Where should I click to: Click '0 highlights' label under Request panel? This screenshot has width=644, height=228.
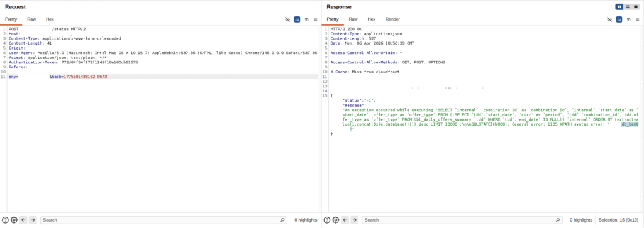point(306,220)
